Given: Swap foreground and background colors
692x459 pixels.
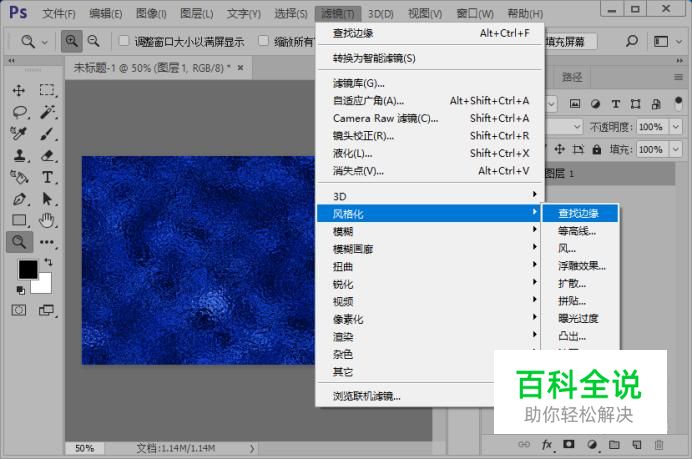Looking at the screenshot, I should (49, 262).
